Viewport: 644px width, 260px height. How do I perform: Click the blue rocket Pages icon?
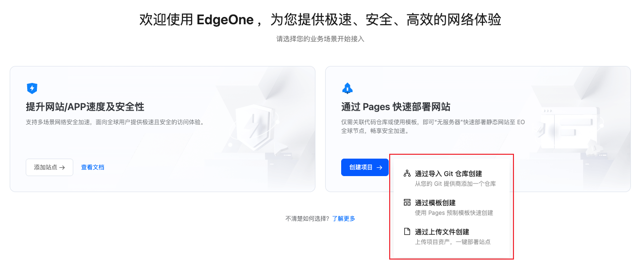pos(347,88)
